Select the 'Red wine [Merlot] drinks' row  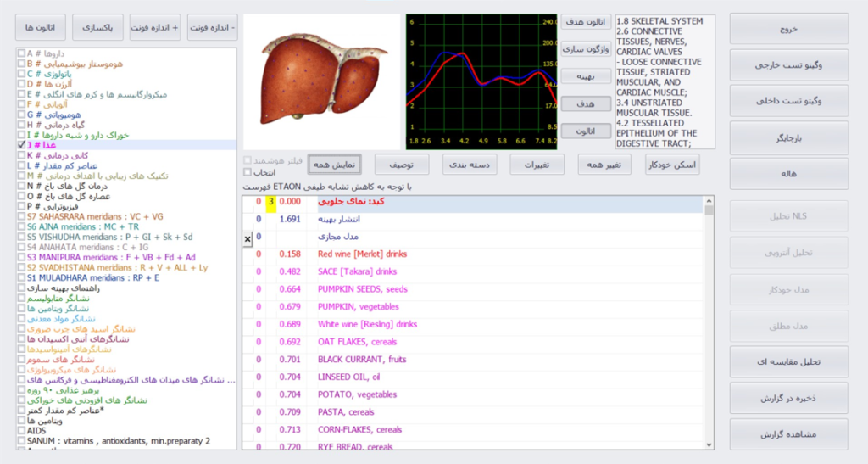click(362, 254)
